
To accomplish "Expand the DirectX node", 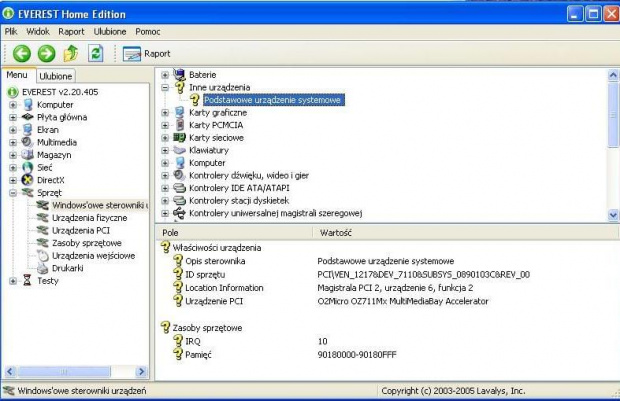I will tap(13, 180).
